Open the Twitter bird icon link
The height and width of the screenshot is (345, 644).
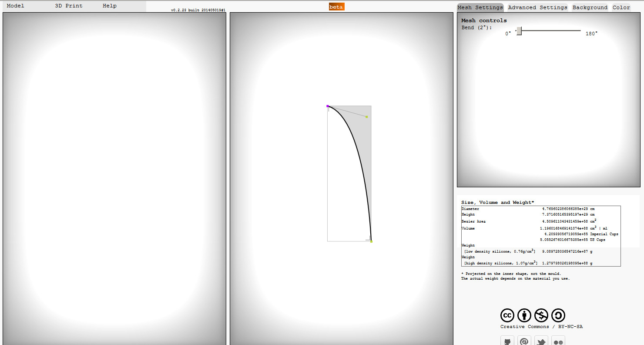(x=541, y=341)
